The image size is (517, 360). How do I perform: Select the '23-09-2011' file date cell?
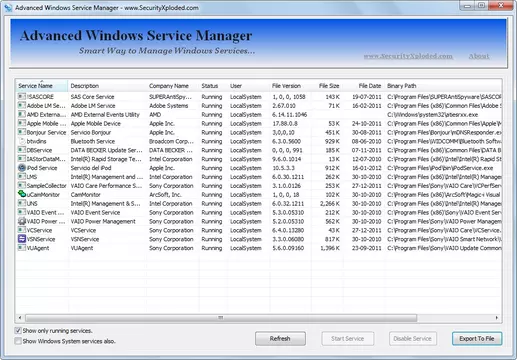[367, 248]
